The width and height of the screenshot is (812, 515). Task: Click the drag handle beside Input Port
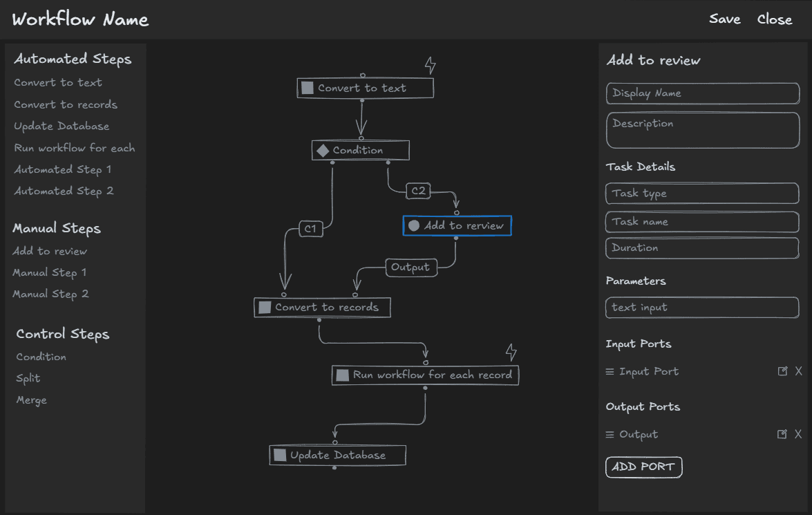[610, 371]
